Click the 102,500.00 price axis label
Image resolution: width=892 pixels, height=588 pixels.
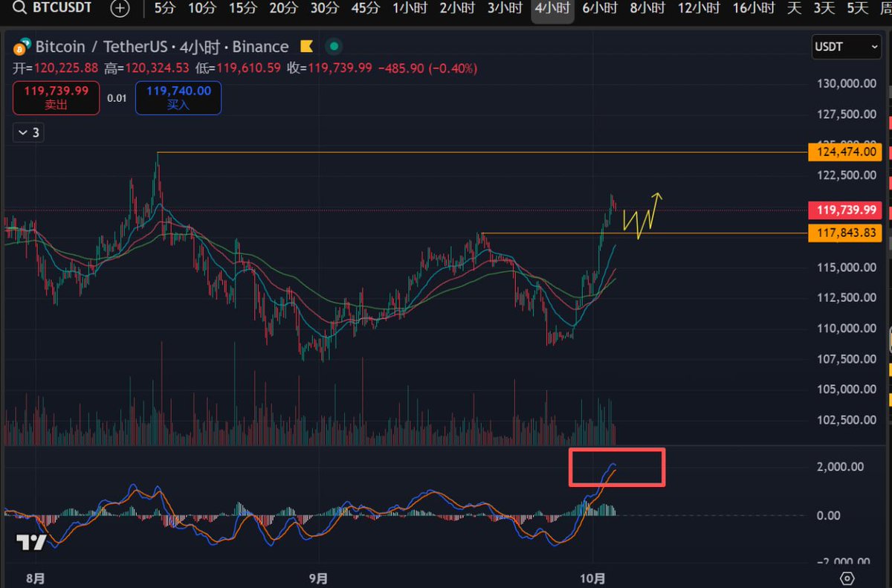(x=845, y=419)
